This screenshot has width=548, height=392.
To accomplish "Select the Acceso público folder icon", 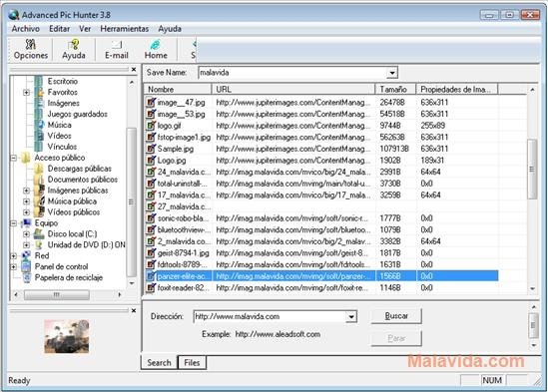I will tap(26, 158).
